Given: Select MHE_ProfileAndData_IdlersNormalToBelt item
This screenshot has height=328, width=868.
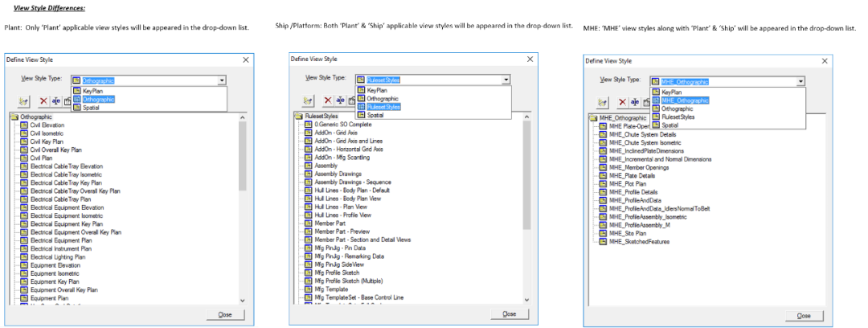Looking at the screenshot, I should (x=659, y=208).
